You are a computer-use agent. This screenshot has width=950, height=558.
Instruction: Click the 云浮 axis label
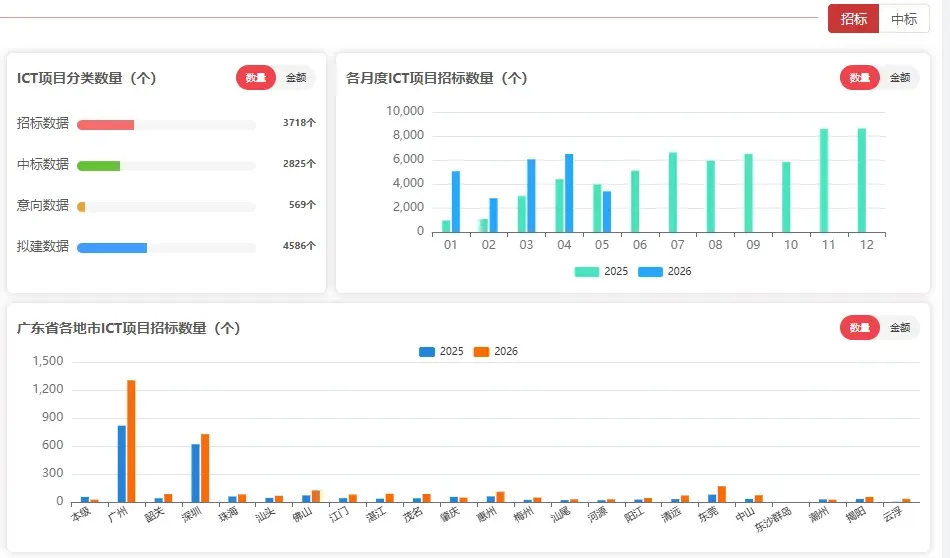click(x=892, y=514)
